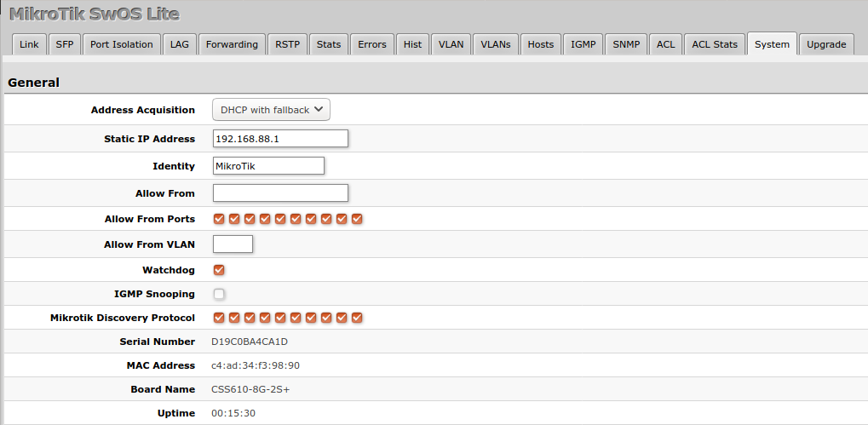Click the System tab
The width and height of the screenshot is (868, 425).
773,43
